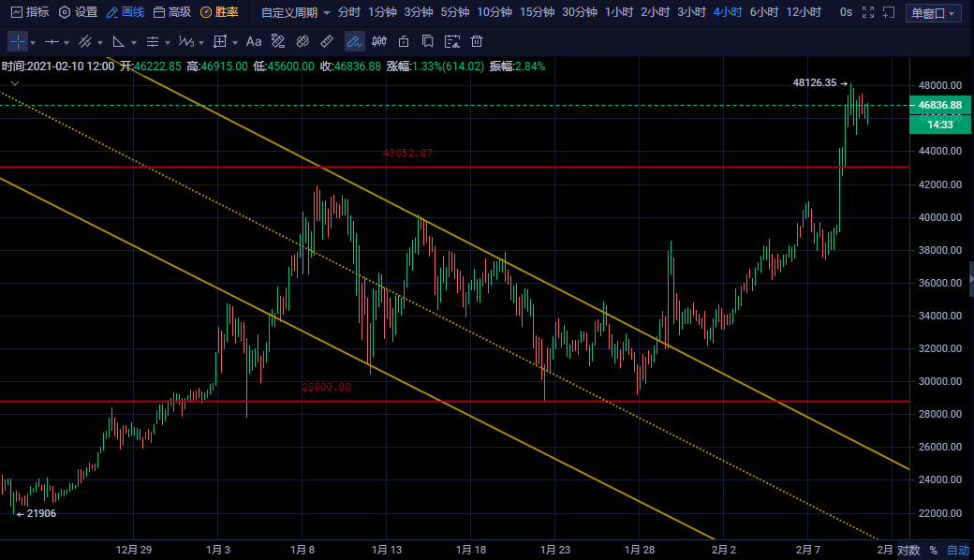974x560 pixels.
Task: Open the 指标 indicators menu
Action: [30, 12]
